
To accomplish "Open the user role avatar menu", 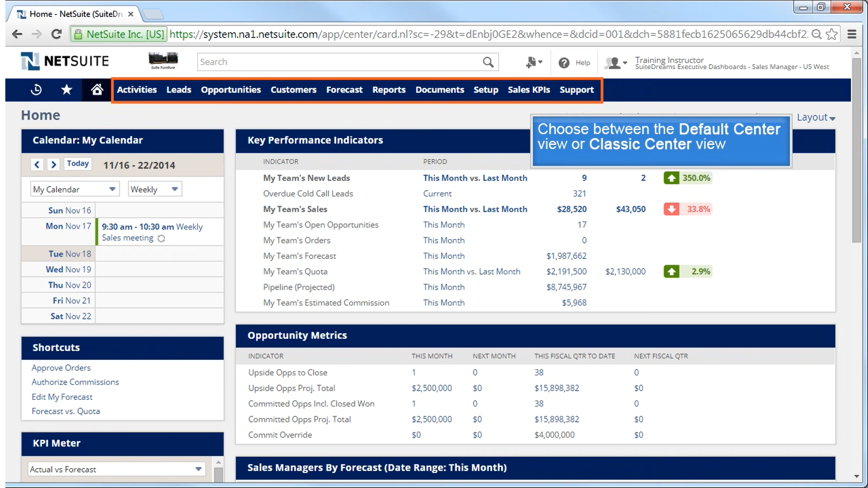I will click(x=617, y=63).
